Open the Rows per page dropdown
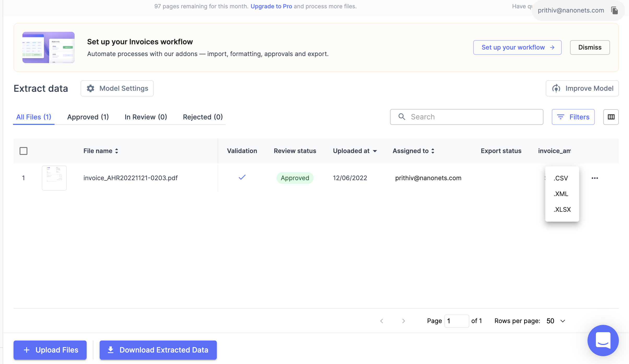 click(555, 321)
